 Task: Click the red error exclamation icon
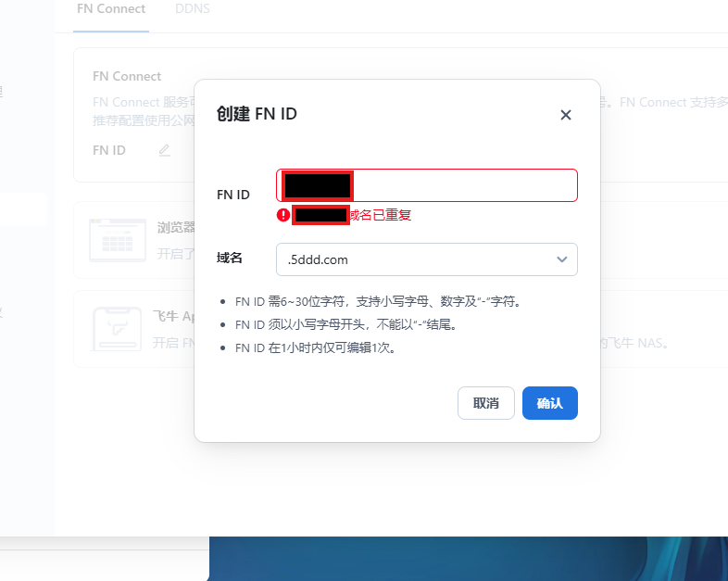(283, 215)
